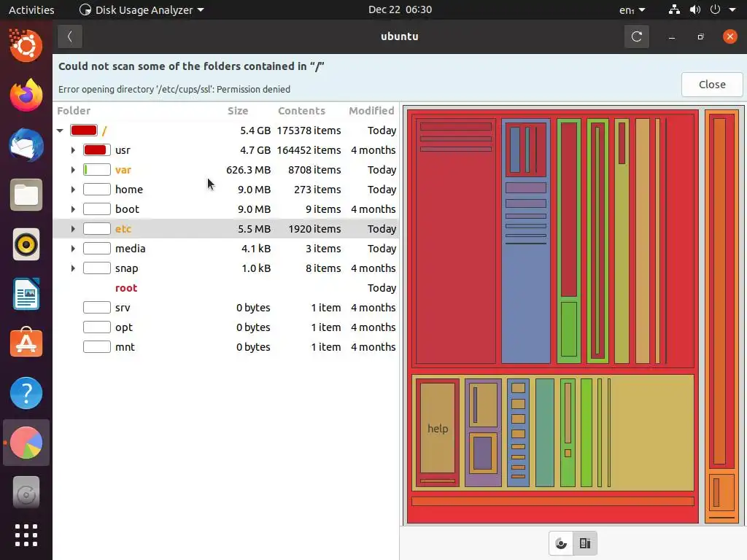This screenshot has height=560, width=747.
Task: Open Activities overview
Action: [x=31, y=10]
